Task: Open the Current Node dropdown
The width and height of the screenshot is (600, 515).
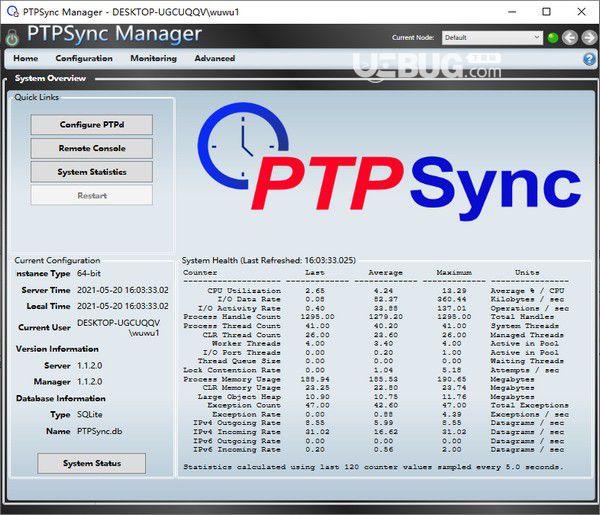Action: pyautogui.click(x=492, y=37)
